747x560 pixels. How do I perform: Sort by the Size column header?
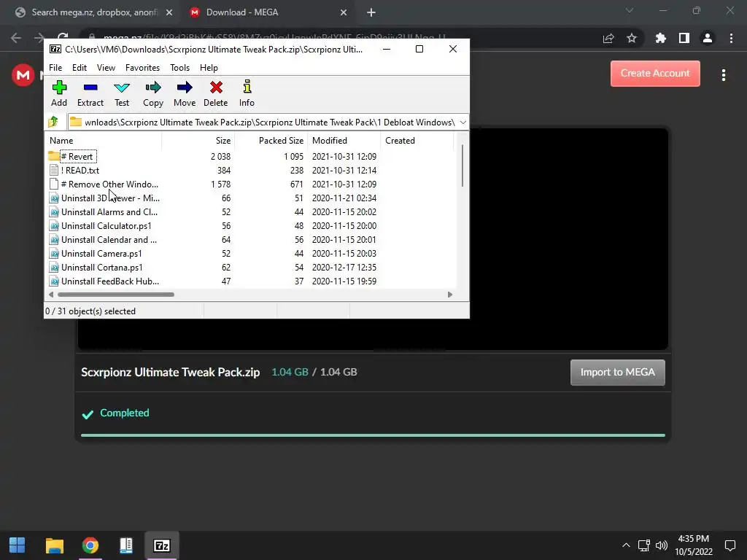[x=198, y=141]
